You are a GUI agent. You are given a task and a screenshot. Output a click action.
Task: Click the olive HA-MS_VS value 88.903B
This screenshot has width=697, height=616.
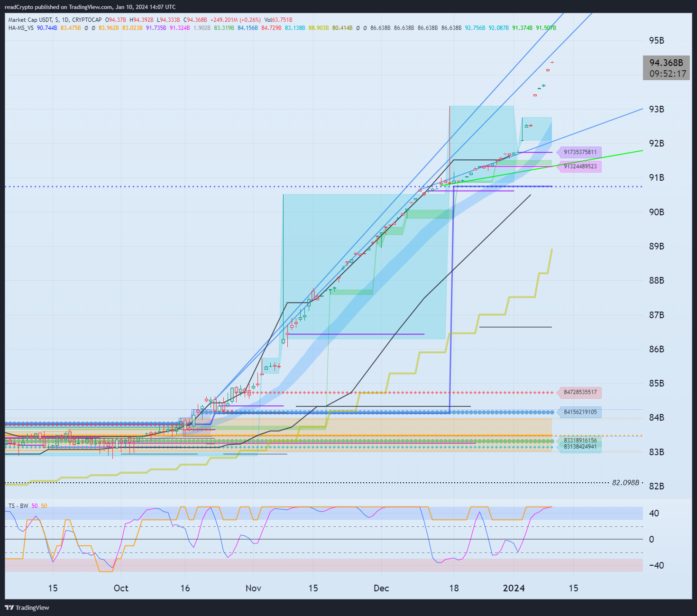point(319,28)
